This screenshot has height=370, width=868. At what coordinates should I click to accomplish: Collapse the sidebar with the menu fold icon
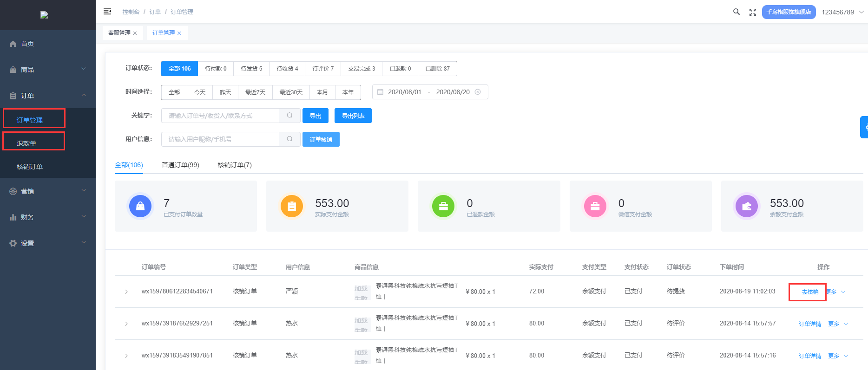click(107, 11)
